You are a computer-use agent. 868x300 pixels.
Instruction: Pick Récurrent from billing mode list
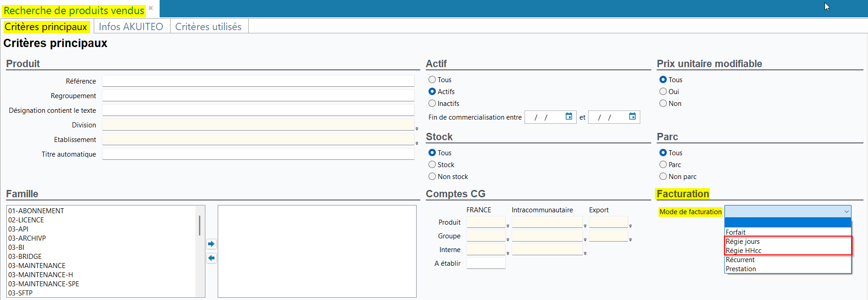[740, 260]
